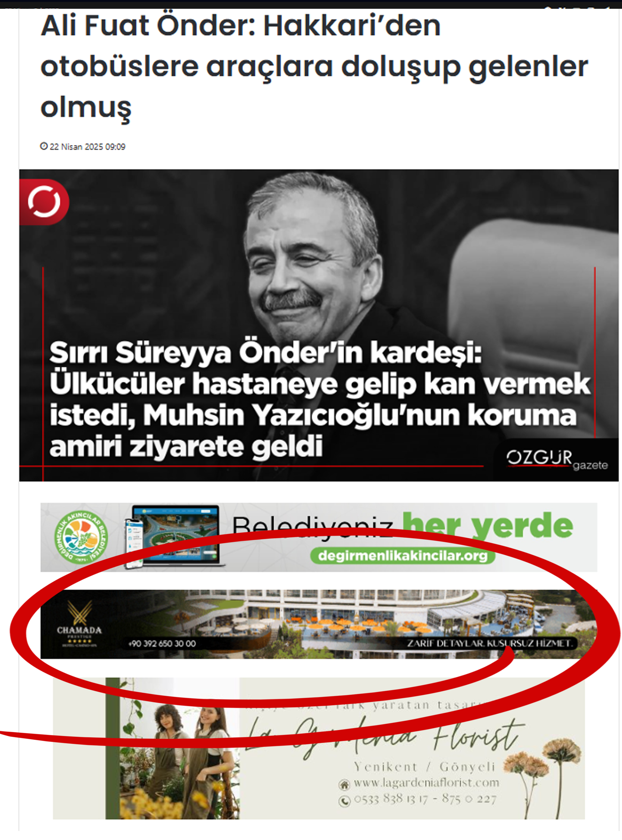This screenshot has width=622, height=840.
Task: Click 'Zarif detaylar kusursuz hizmet' slogan
Action: [x=490, y=643]
